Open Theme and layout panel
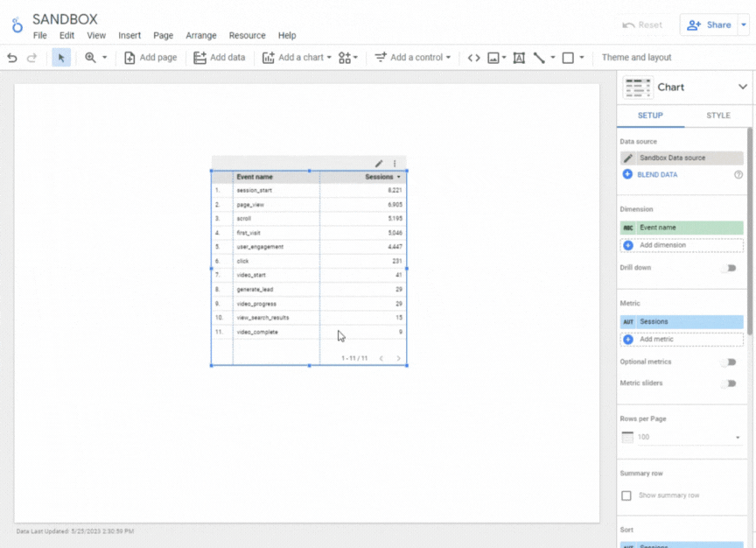This screenshot has height=548, width=756. pyautogui.click(x=636, y=58)
